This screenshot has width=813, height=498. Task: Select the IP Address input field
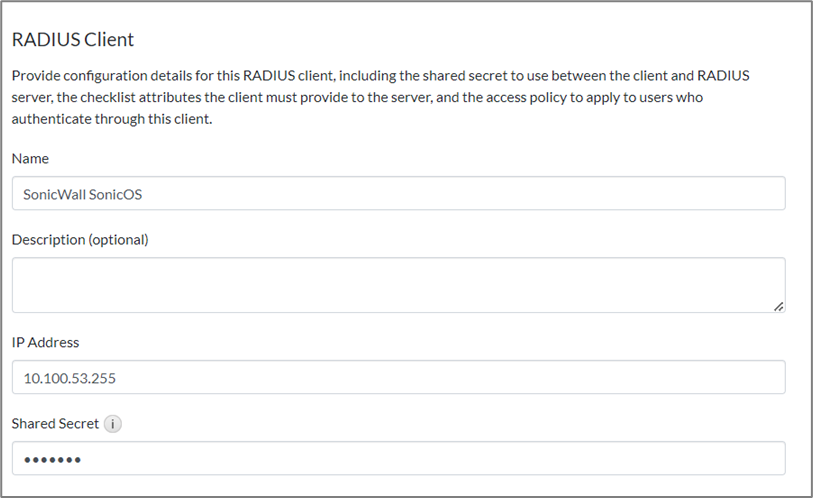tap(398, 377)
